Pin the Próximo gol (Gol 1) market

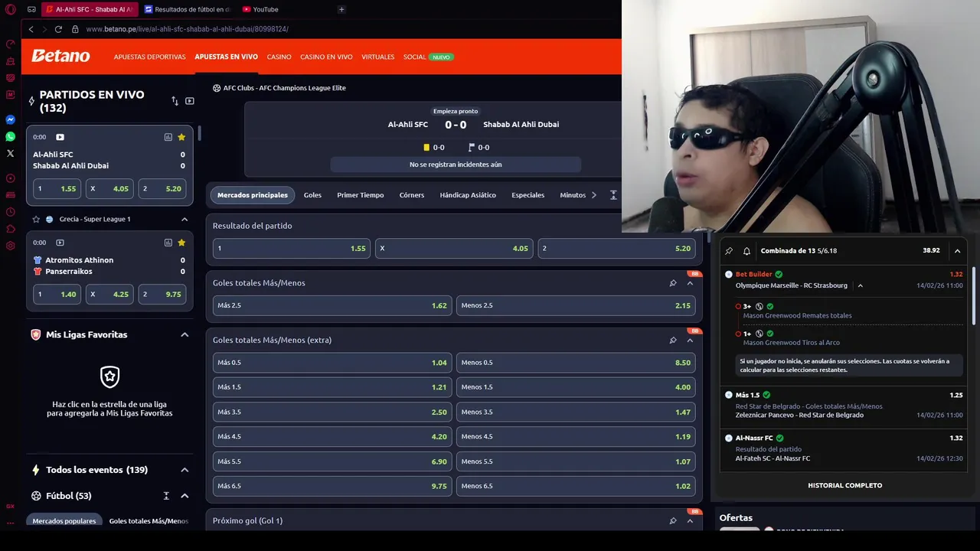pos(673,521)
